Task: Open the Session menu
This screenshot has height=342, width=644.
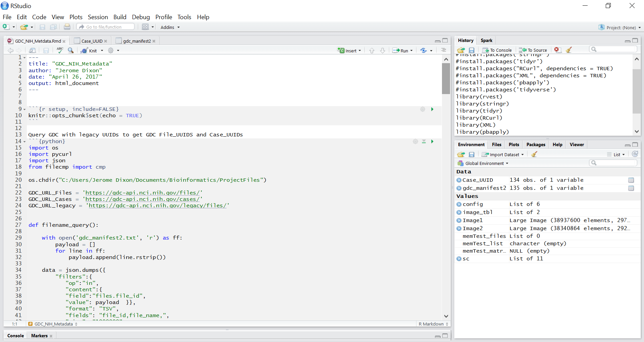Action: click(x=98, y=17)
